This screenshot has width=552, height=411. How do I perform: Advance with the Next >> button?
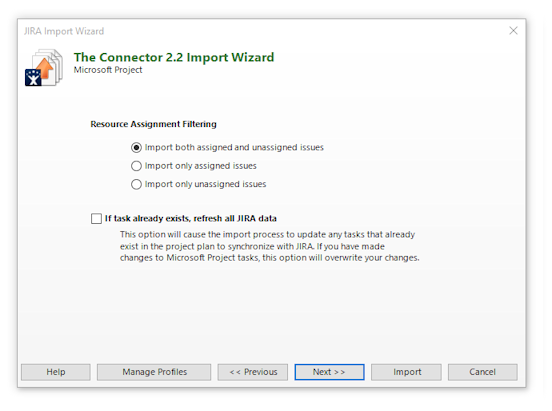click(329, 372)
